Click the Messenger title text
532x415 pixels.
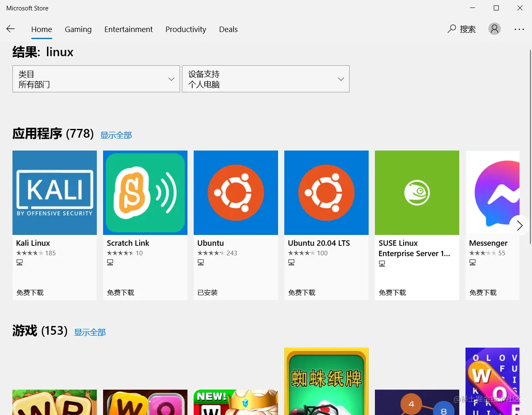(488, 243)
